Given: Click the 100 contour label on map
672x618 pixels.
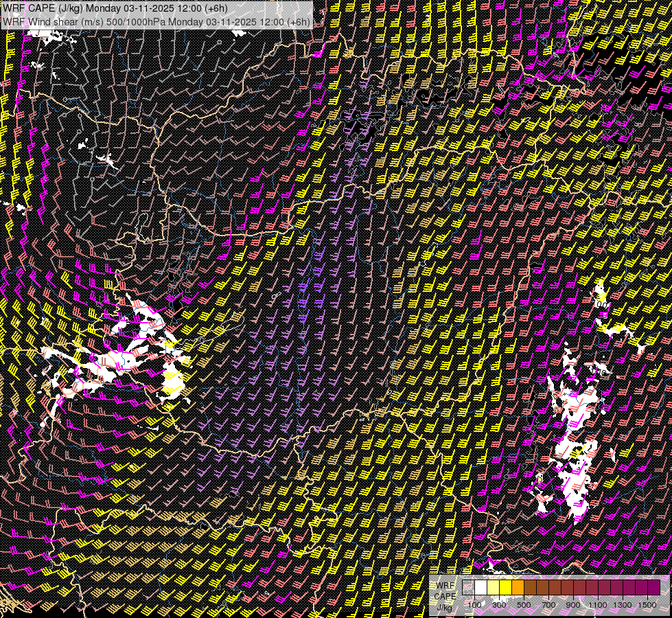Looking at the screenshot, I should pyautogui.click(x=601, y=304).
